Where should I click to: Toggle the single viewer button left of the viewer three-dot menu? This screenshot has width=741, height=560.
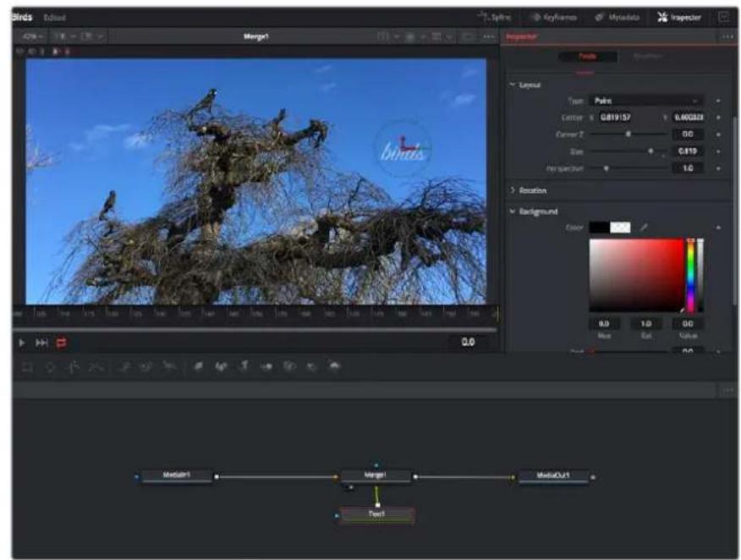coord(468,36)
